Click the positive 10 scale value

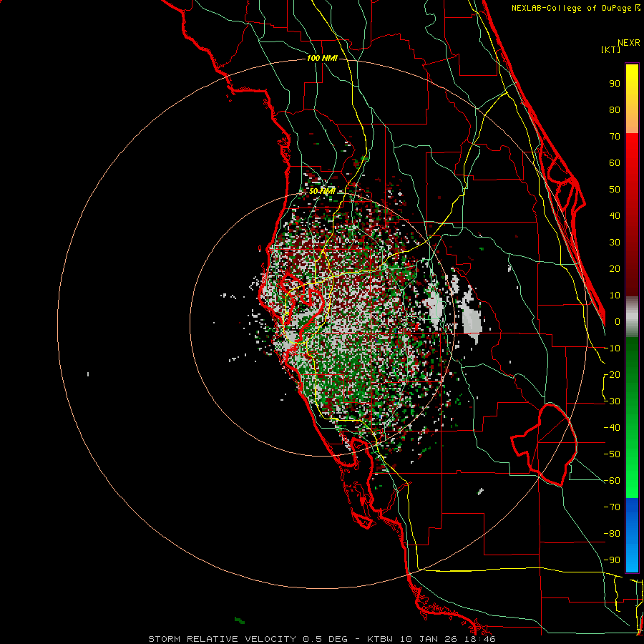tap(615, 296)
